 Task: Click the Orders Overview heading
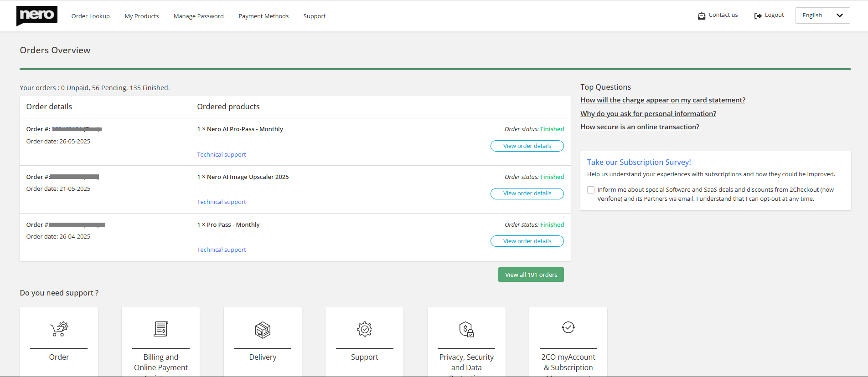(x=55, y=51)
